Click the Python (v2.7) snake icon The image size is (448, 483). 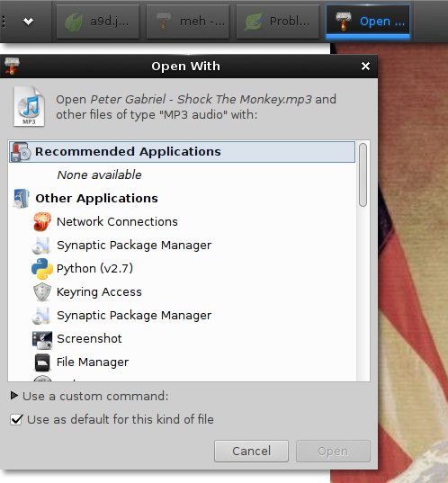pos(42,268)
